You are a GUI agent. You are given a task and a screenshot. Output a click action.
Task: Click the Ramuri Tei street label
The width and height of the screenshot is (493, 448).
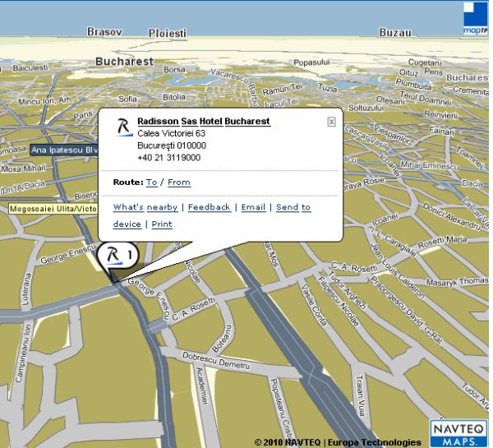[x=283, y=89]
